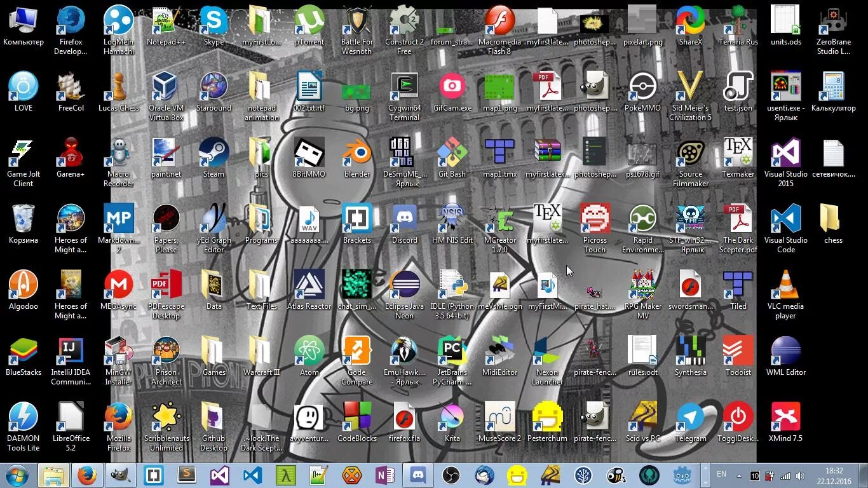
Task: Open Source Filmmaker shortcut
Action: [x=691, y=163]
